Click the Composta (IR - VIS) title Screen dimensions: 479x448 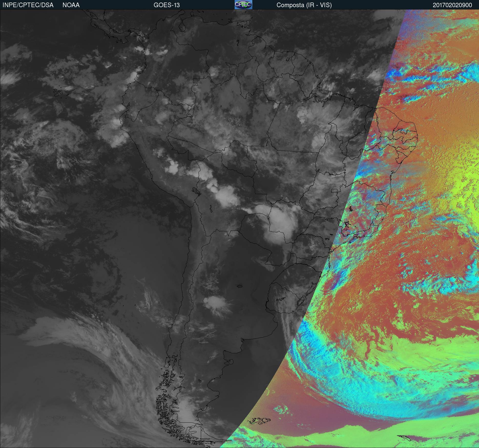tap(304, 5)
